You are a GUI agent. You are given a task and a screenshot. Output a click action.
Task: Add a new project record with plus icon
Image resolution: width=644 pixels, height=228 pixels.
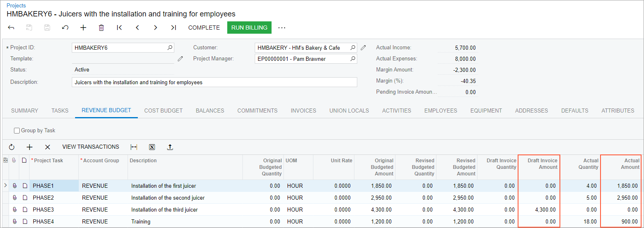[83, 28]
